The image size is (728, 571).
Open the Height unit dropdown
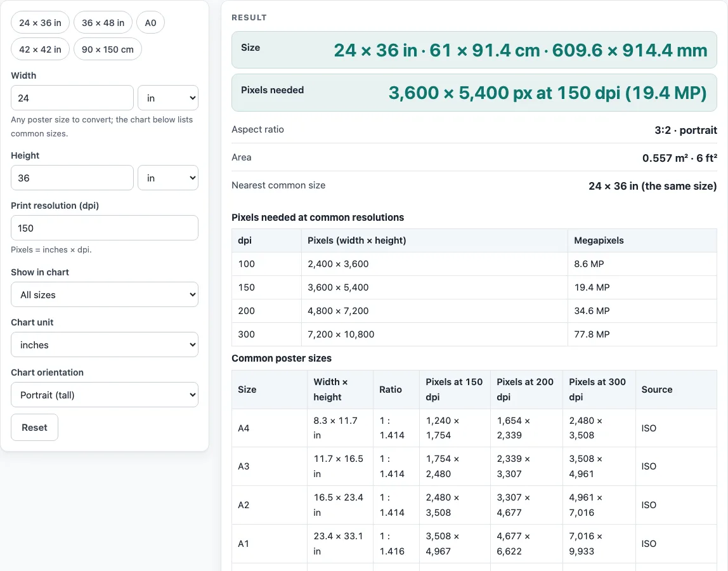[168, 178]
